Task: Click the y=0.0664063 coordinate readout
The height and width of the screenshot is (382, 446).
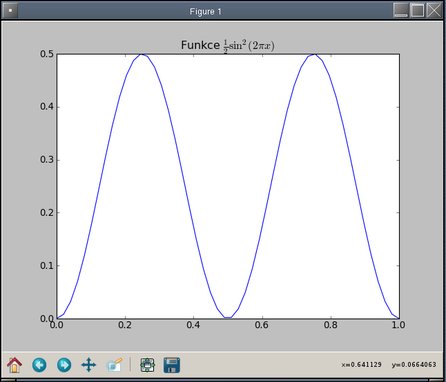Action: click(x=414, y=365)
